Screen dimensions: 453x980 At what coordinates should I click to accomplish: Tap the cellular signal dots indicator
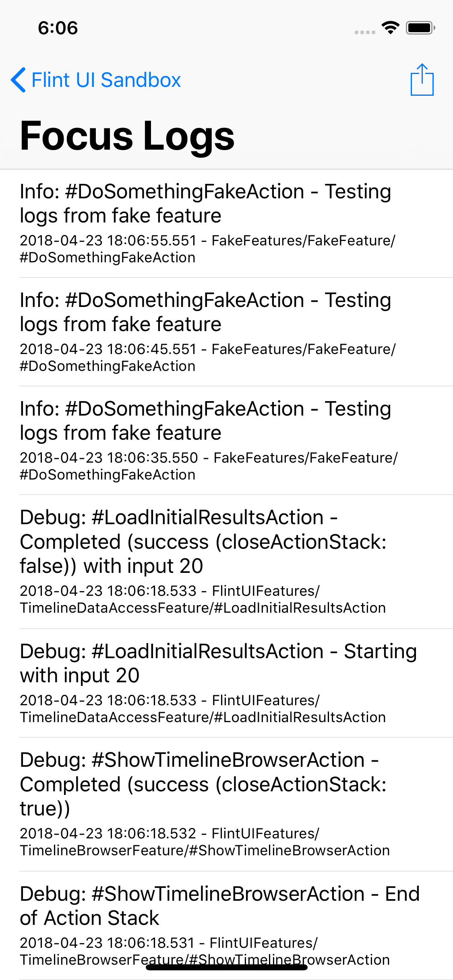(x=364, y=31)
